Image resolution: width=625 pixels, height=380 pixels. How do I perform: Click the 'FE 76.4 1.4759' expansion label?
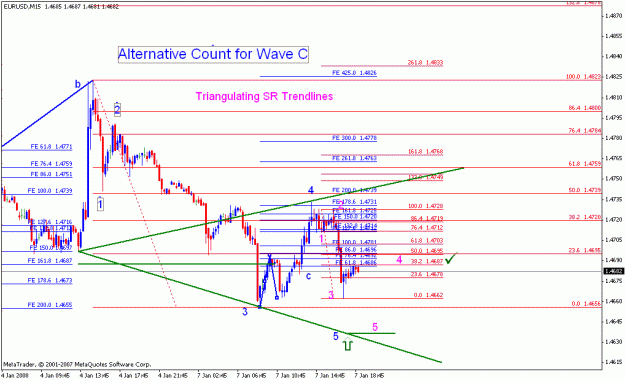point(51,163)
